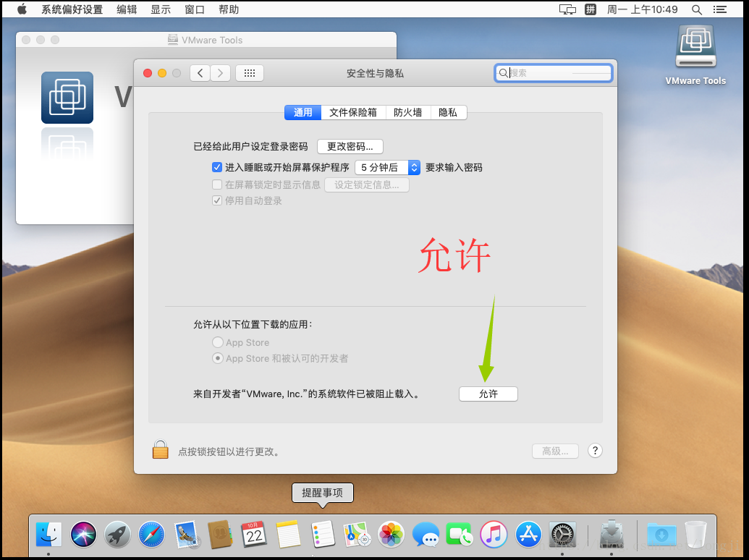Open App Store icon in Dock
The width and height of the screenshot is (749, 560).
pos(528,534)
